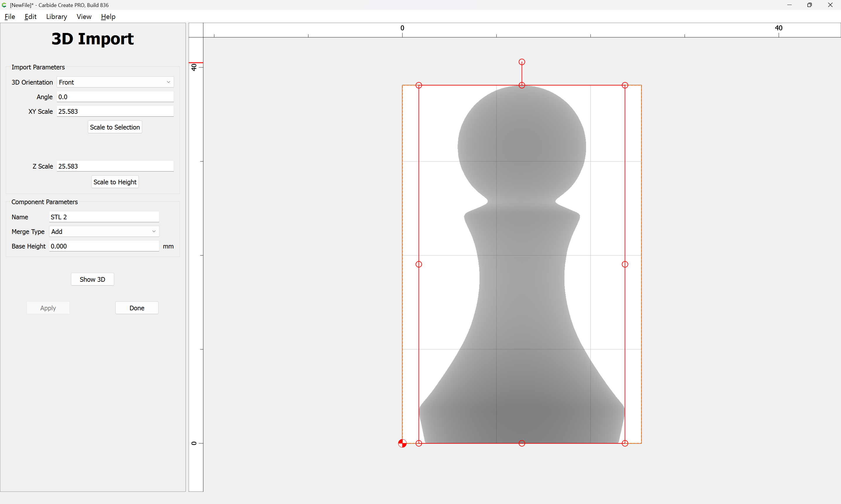Click the Base Height input field
841x504 pixels.
coord(104,246)
